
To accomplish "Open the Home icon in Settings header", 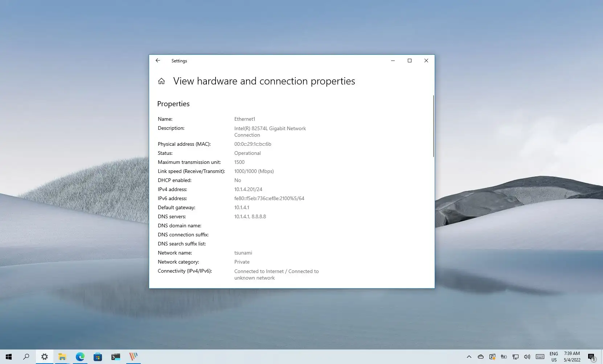I will tap(161, 81).
